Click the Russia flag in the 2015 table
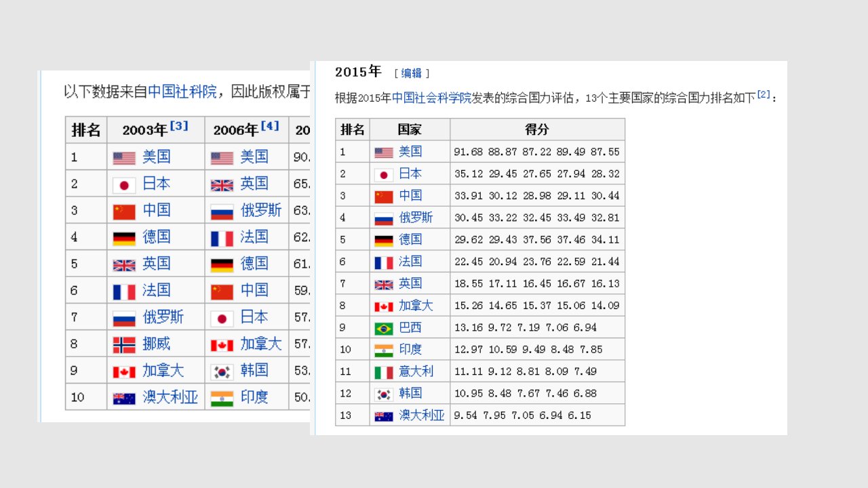Image resolution: width=868 pixels, height=488 pixels. [383, 219]
